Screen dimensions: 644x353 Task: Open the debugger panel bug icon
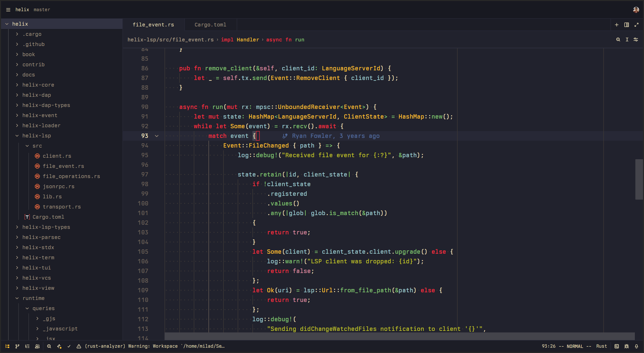pyautogui.click(x=626, y=346)
